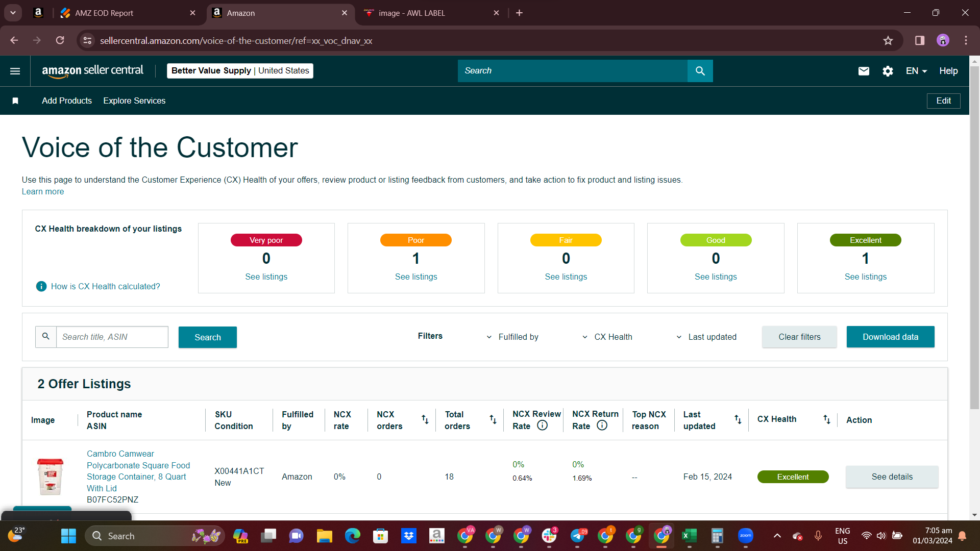Click the teal Search button for listings
Image resolution: width=980 pixels, height=551 pixels.
coord(208,337)
